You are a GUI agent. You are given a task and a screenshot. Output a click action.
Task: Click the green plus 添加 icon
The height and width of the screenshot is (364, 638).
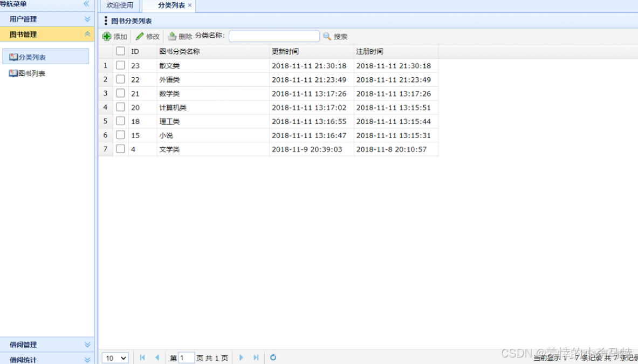[x=108, y=36]
